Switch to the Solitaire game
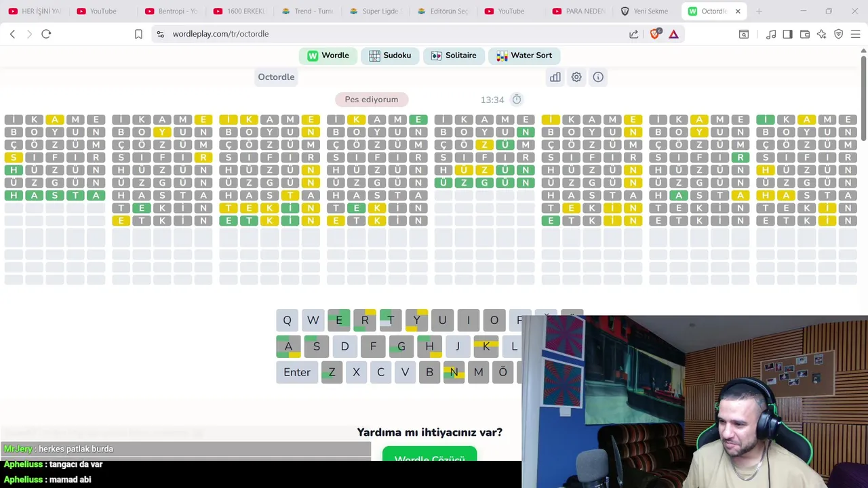The image size is (868, 488). [454, 56]
